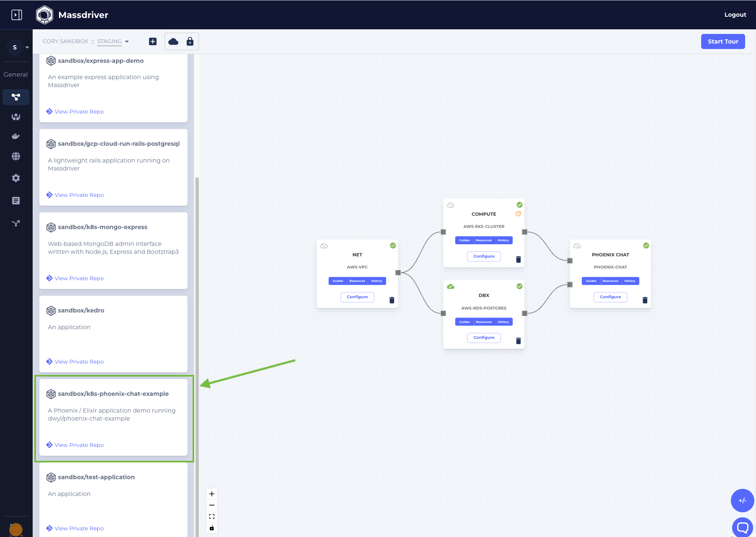This screenshot has width=756, height=537.
Task: Zoom in on the canvas
Action: coord(212,494)
